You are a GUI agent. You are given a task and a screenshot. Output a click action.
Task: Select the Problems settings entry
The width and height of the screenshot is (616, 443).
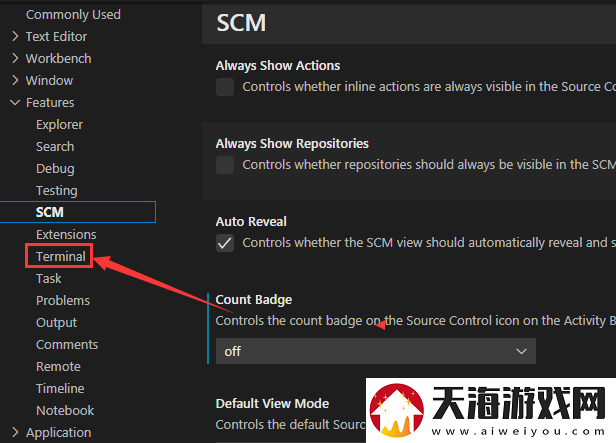click(x=63, y=300)
